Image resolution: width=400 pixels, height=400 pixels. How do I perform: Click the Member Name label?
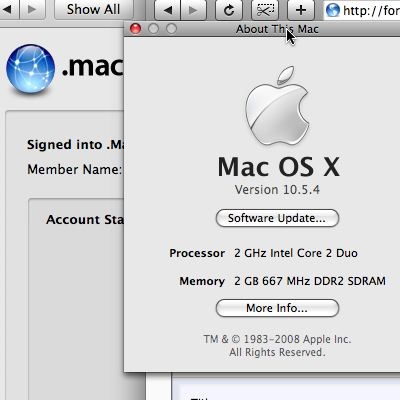(x=74, y=169)
